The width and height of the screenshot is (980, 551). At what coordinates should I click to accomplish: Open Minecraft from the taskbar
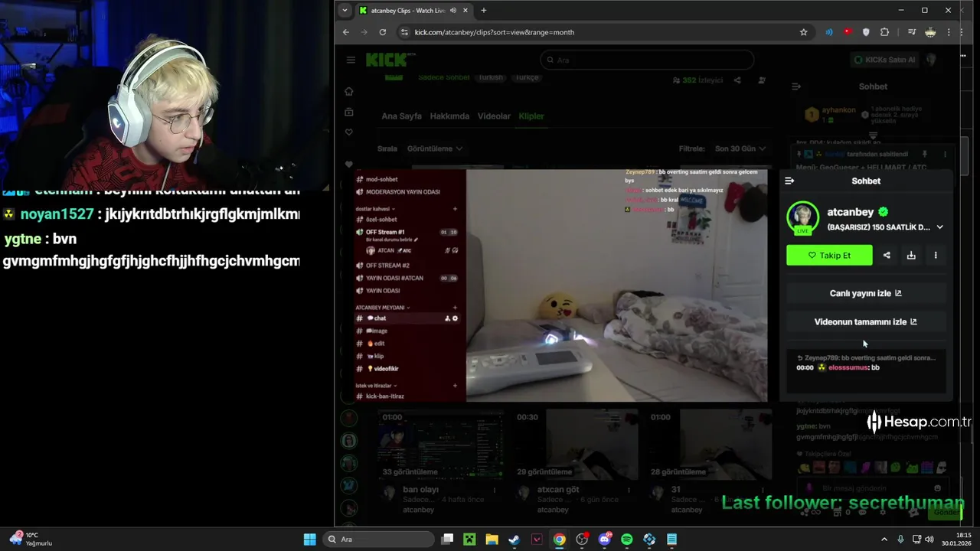coord(469,540)
